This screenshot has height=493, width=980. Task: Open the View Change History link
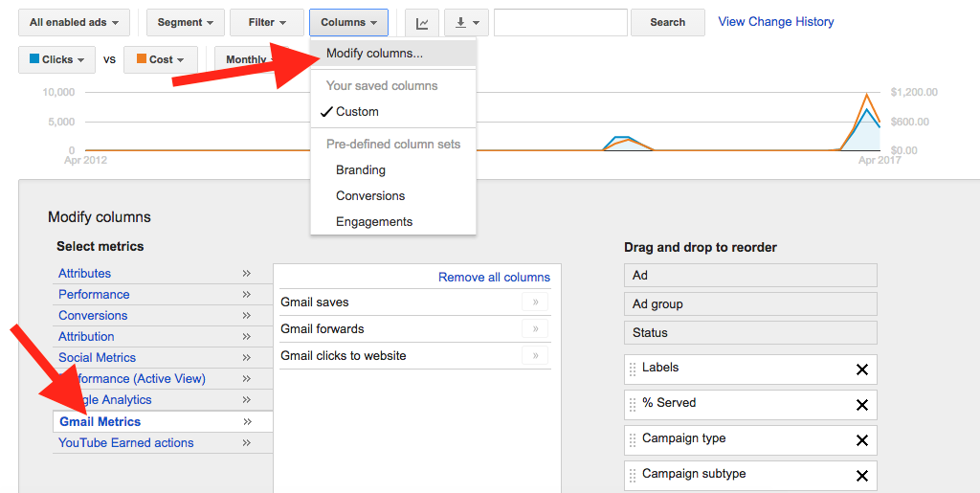[775, 22]
